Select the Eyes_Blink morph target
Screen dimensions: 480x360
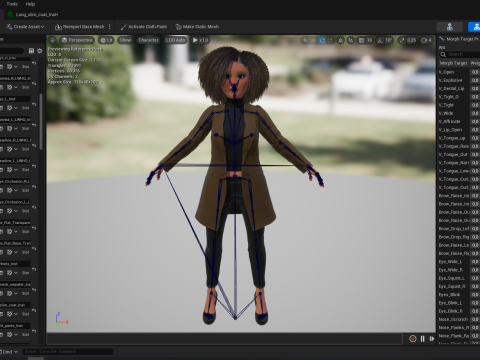[x=449, y=295]
